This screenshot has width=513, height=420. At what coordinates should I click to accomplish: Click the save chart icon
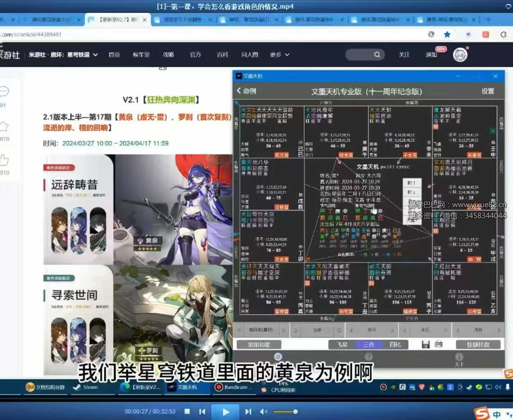point(425,344)
